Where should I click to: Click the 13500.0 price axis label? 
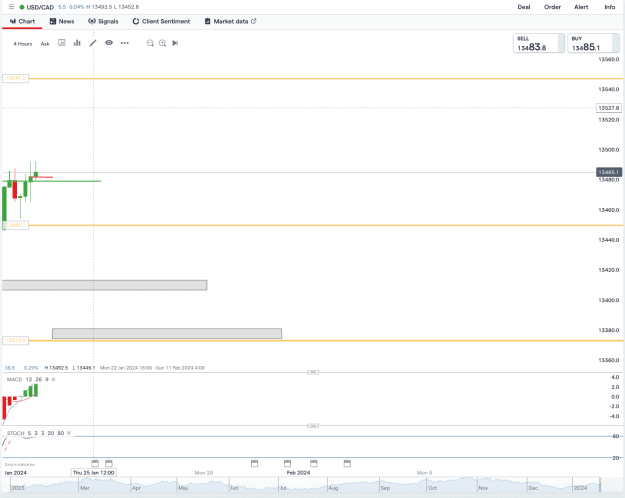click(x=609, y=150)
